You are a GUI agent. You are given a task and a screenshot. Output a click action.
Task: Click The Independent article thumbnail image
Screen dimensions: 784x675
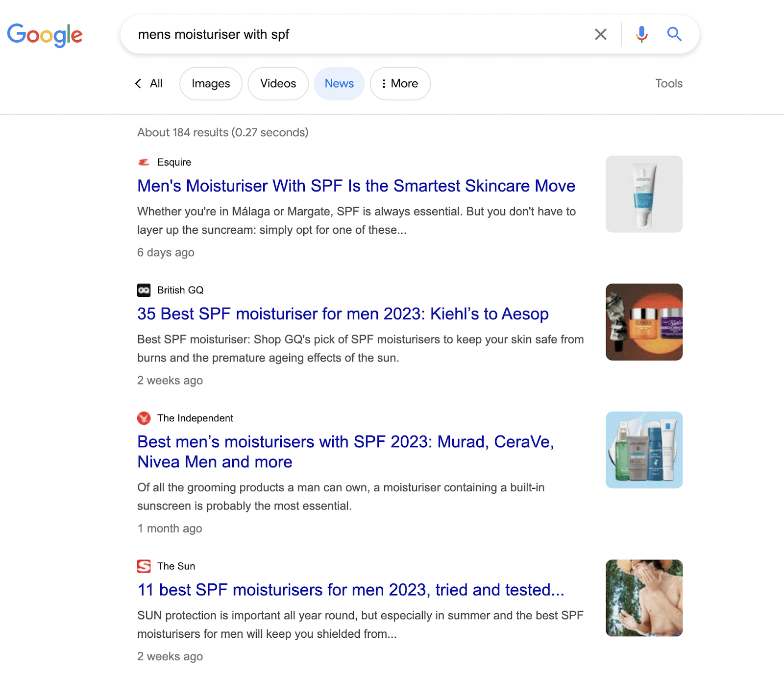644,449
